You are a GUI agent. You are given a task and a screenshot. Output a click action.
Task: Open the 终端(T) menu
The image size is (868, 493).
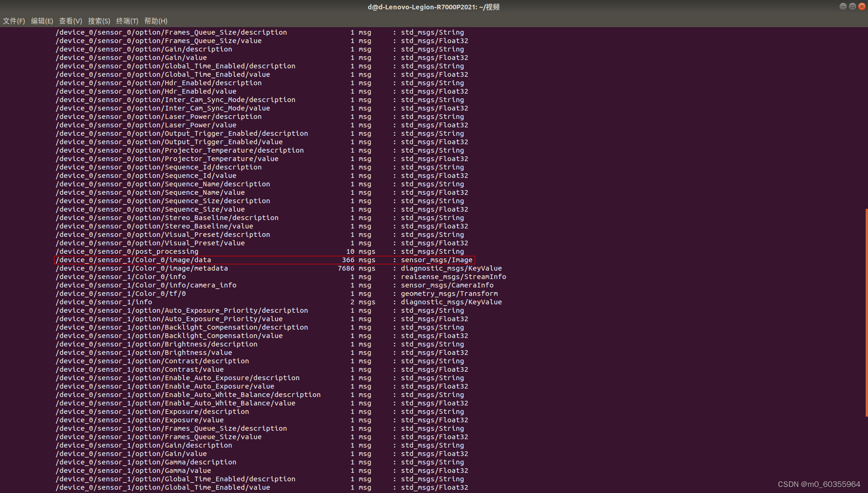(127, 21)
